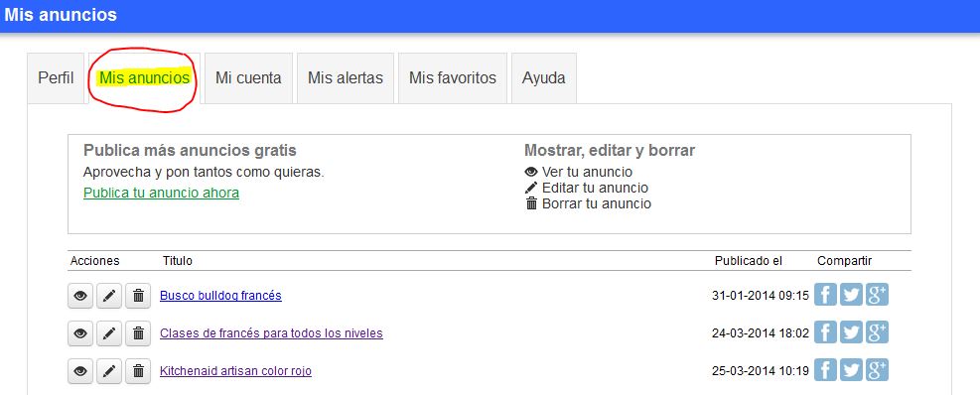Viewport: 980px width, 395px height.
Task: Open the Kitchenaid artisan color rojo link
Action: tap(235, 371)
